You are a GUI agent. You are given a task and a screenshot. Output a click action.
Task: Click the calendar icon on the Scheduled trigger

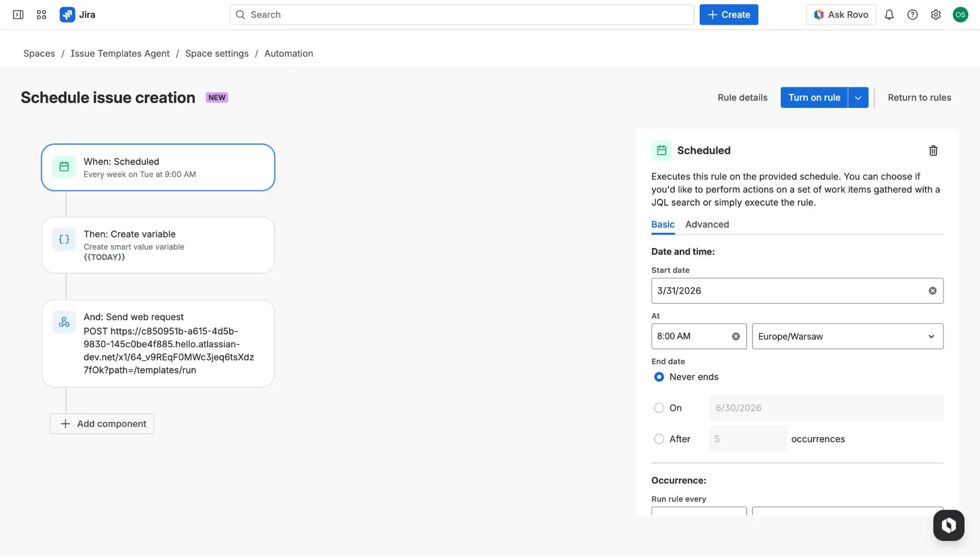click(64, 166)
